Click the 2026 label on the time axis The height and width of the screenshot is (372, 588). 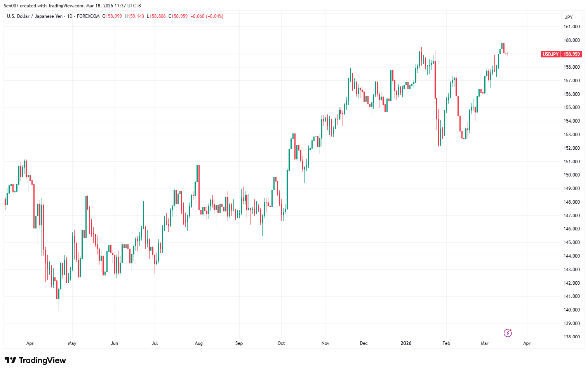tap(406, 343)
